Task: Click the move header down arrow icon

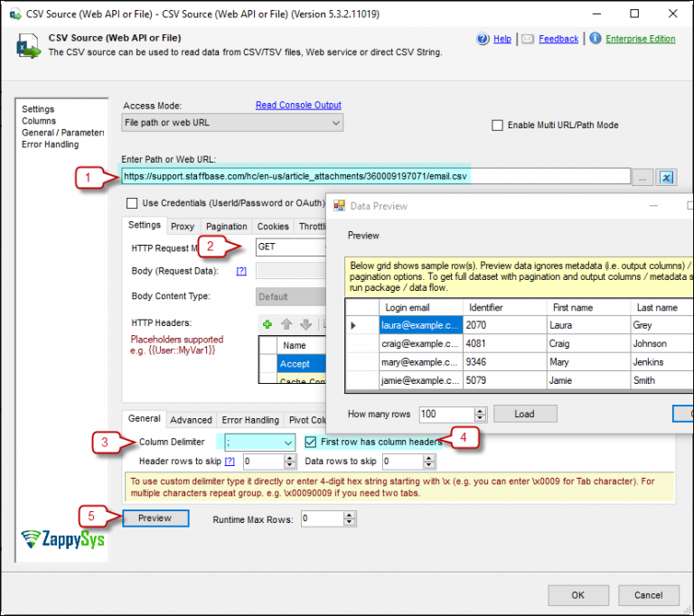Action: click(304, 323)
